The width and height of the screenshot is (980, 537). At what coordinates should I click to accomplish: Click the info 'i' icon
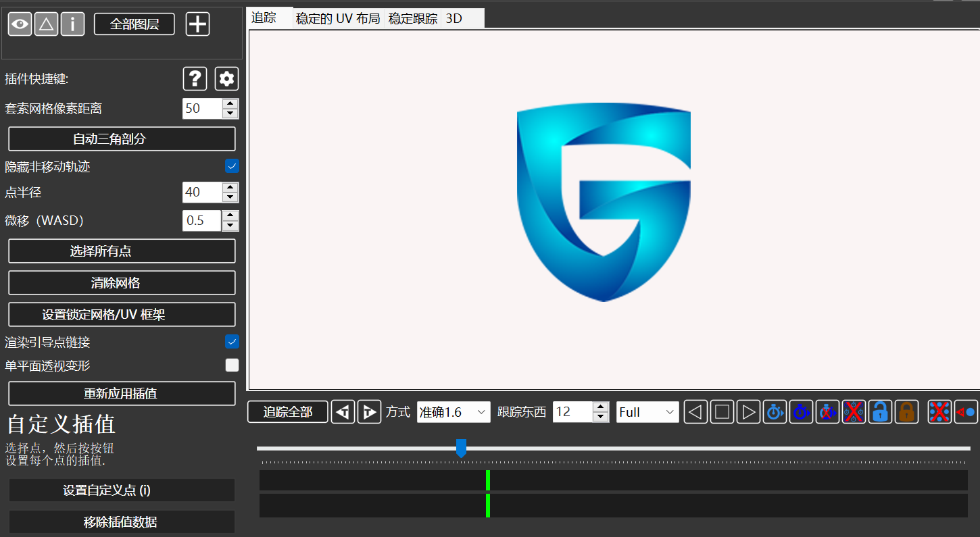point(72,24)
